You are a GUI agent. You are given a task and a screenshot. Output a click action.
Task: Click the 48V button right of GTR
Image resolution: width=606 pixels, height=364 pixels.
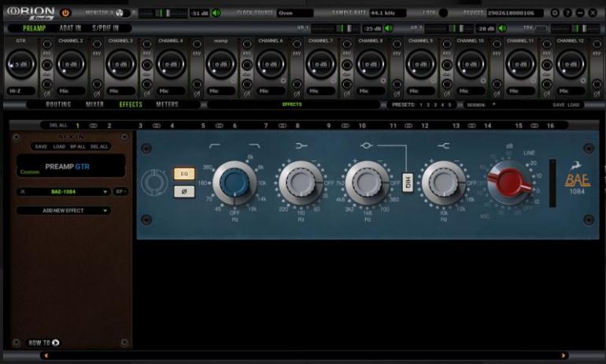point(46,44)
